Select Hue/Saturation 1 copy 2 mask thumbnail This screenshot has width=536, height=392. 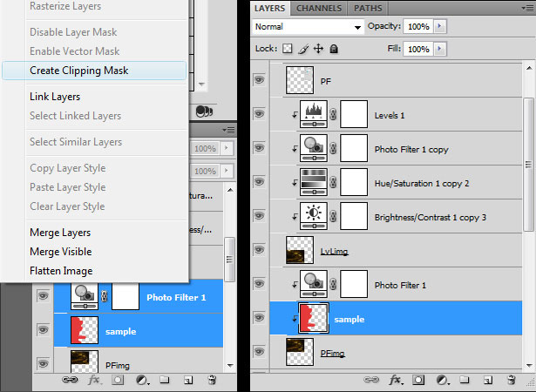(354, 182)
